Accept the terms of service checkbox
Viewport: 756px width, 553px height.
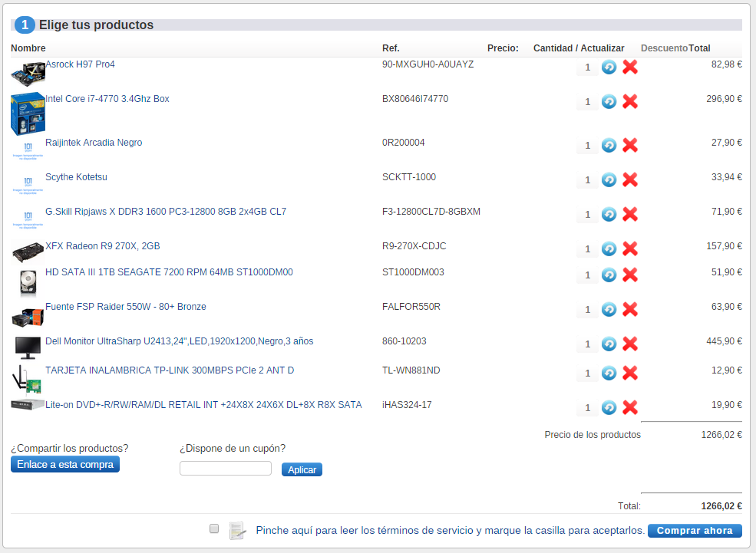click(x=214, y=529)
